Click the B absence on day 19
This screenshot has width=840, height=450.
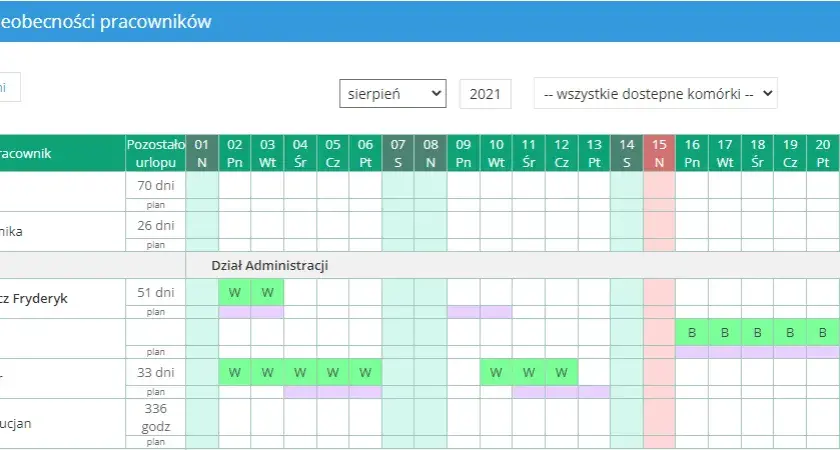click(x=790, y=333)
